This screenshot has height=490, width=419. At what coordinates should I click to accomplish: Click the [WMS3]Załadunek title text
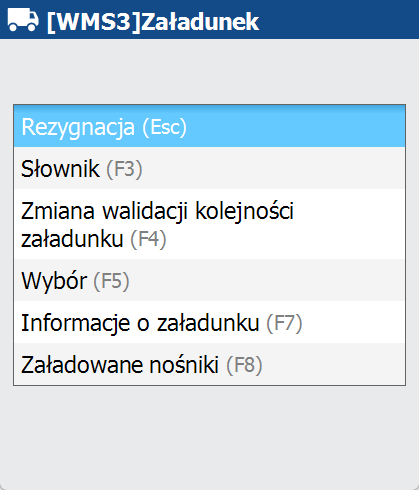(153, 22)
